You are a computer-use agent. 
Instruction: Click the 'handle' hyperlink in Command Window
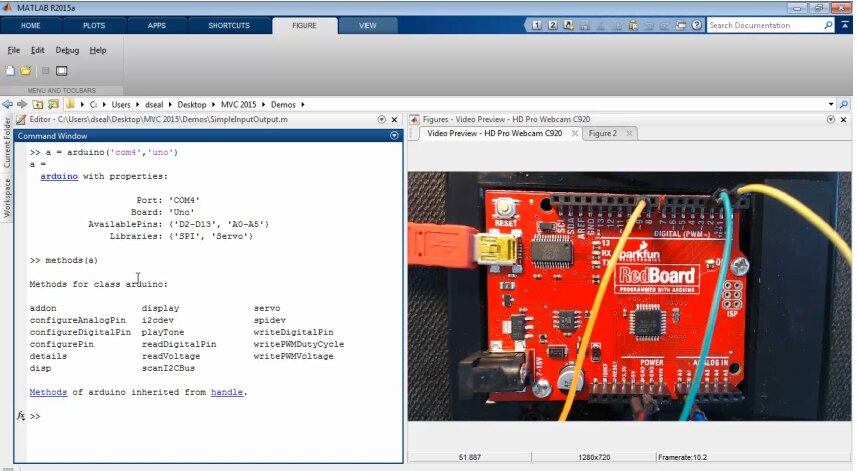(227, 393)
